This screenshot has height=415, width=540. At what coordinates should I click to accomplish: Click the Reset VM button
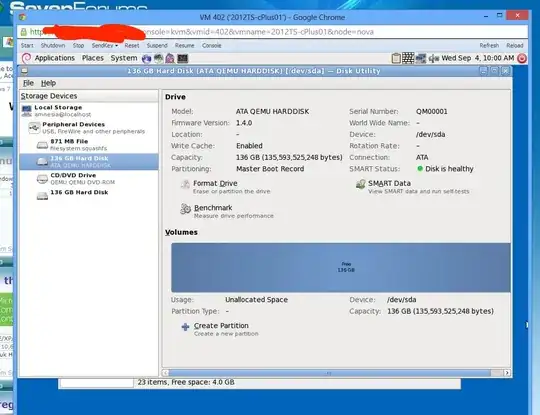[x=132, y=45]
